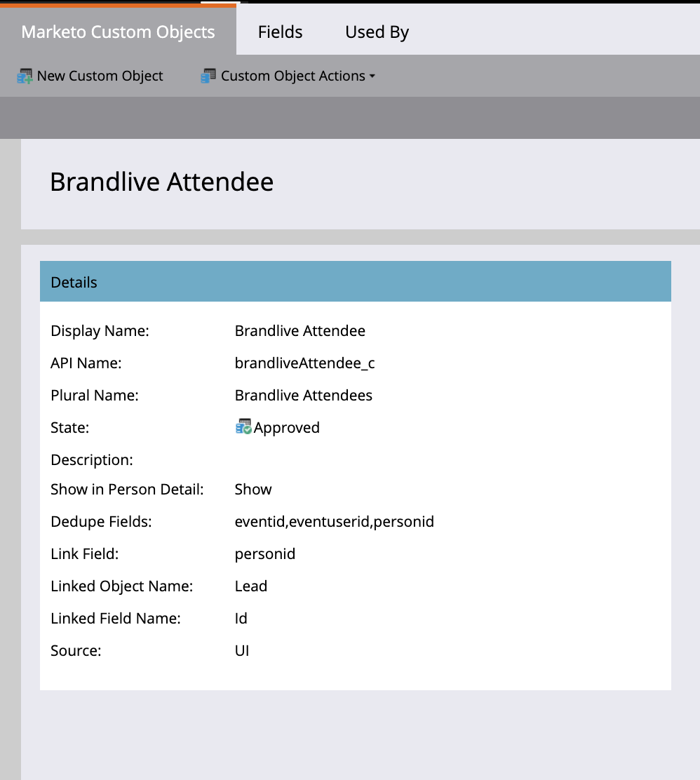The width and height of the screenshot is (700, 780).
Task: Click the Show in Person Detail: label
Action: point(127,490)
